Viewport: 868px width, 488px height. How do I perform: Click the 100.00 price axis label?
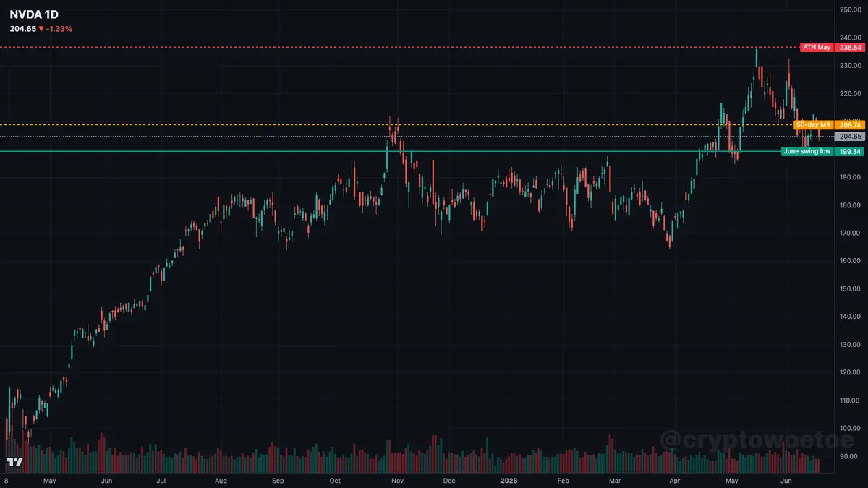849,428
